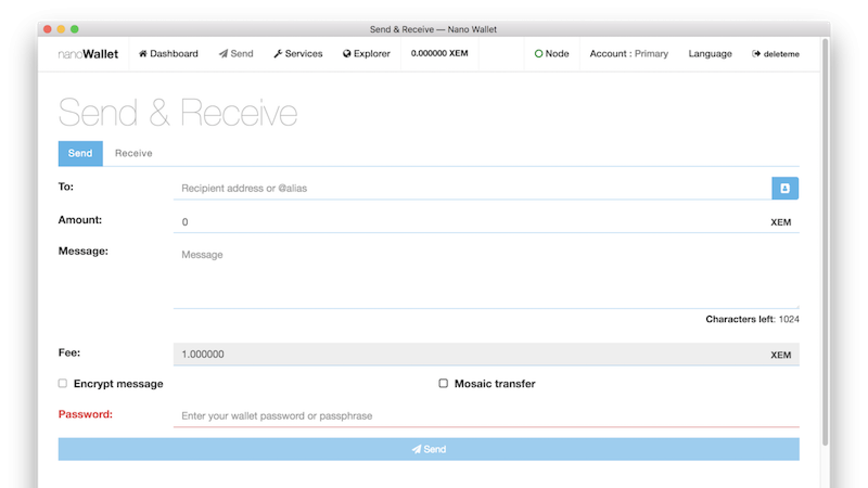Click the wide blue Send button

(x=429, y=449)
